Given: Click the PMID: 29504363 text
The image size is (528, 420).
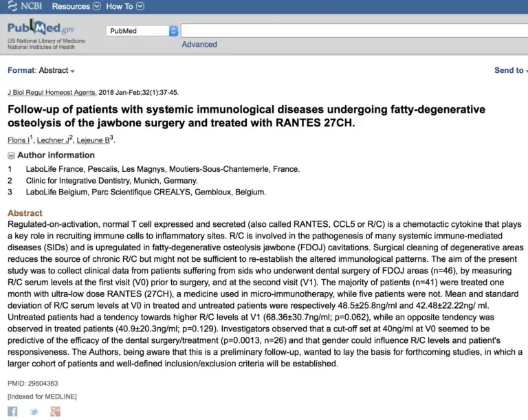Looking at the screenshot, I should click(33, 384).
